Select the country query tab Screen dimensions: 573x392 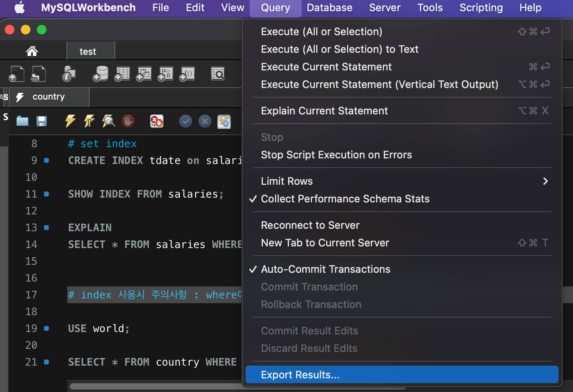(x=49, y=97)
